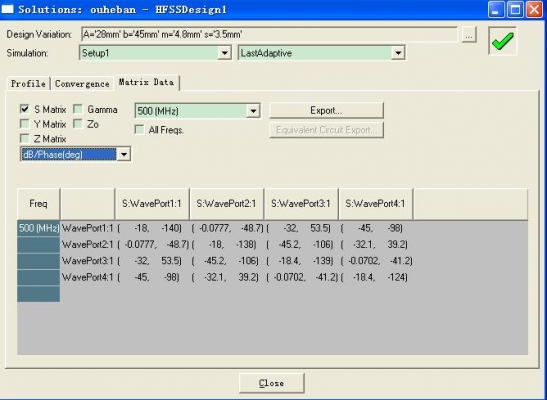
Task: Click the green checkmark validation icon
Action: [502, 41]
